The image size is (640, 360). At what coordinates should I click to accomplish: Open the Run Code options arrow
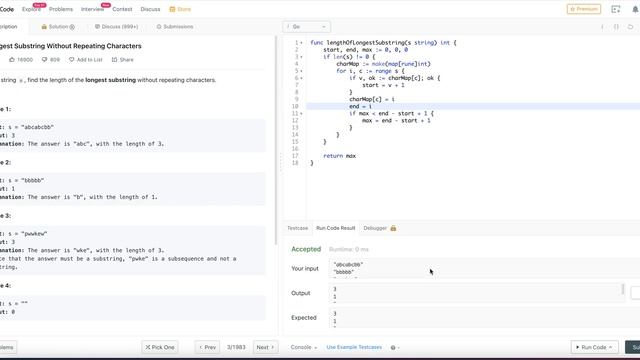tap(610, 347)
